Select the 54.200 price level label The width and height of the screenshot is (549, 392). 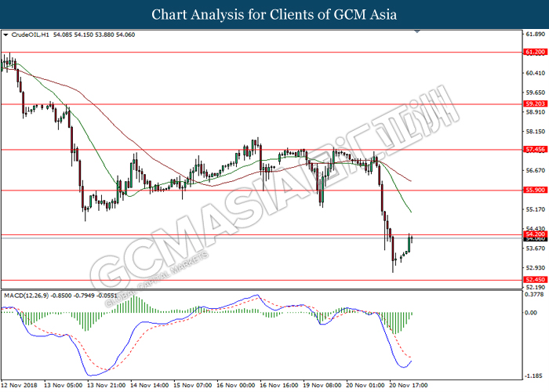[535, 234]
